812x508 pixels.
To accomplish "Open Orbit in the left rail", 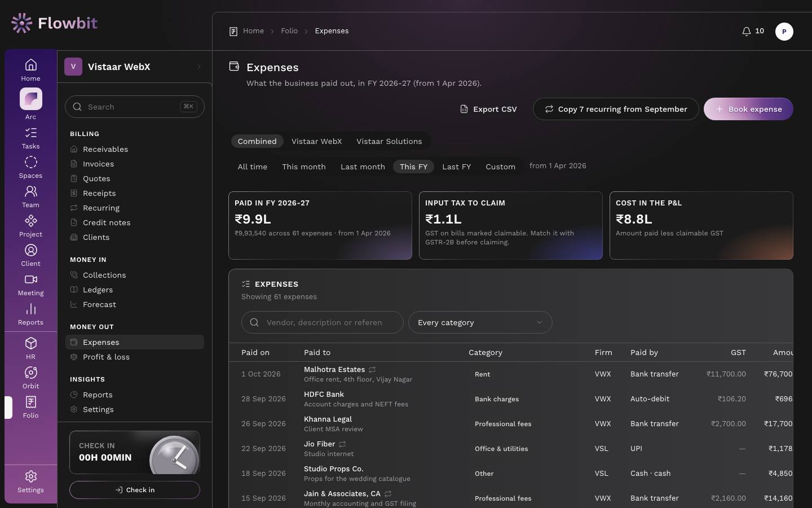I will coord(30,378).
